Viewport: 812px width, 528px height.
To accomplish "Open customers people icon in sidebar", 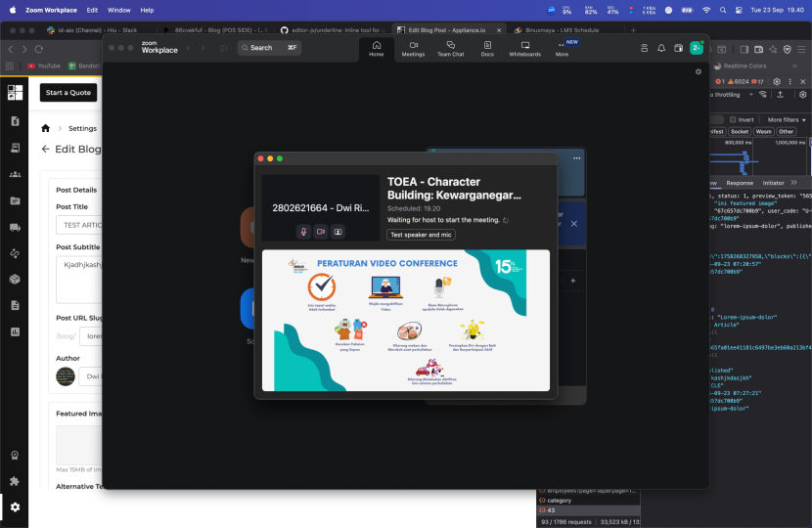I will tap(15, 174).
